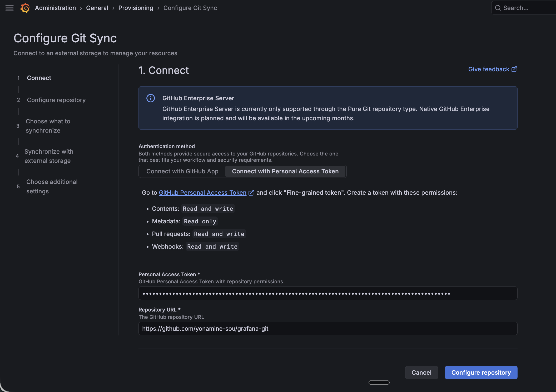The width and height of the screenshot is (556, 392).
Task: Navigate to Provisioning breadcrumb
Action: pos(136,8)
